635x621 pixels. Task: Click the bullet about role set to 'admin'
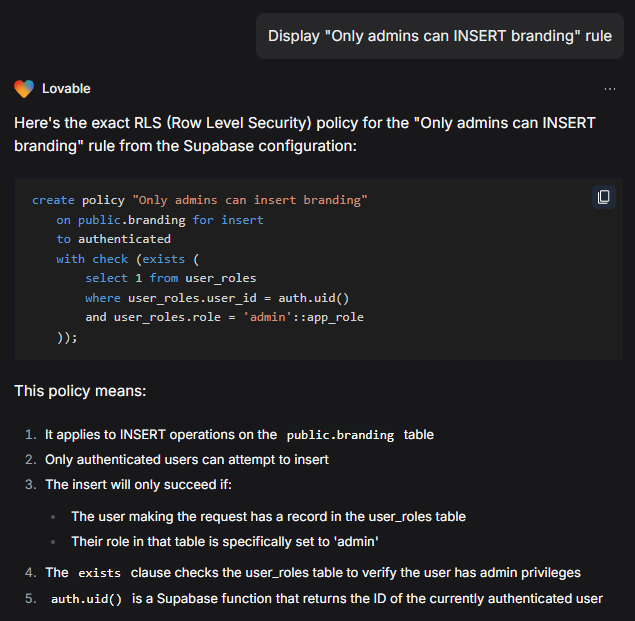coord(224,541)
